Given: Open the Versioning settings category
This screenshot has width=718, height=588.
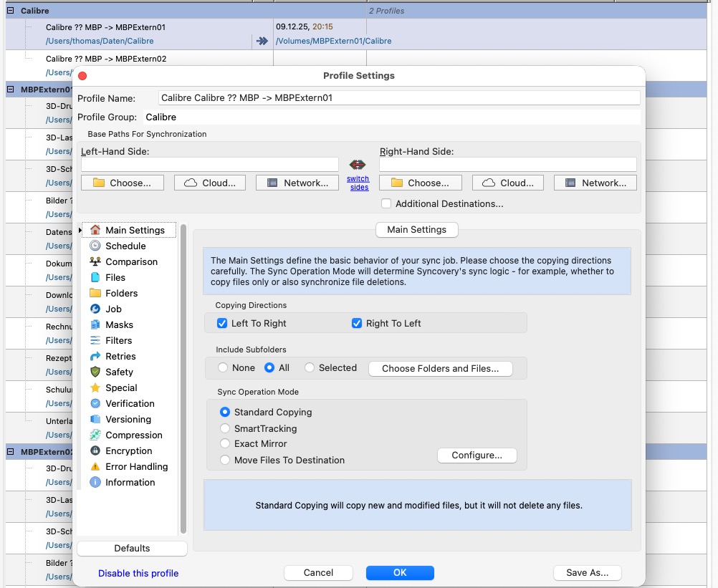Looking at the screenshot, I should pos(128,419).
